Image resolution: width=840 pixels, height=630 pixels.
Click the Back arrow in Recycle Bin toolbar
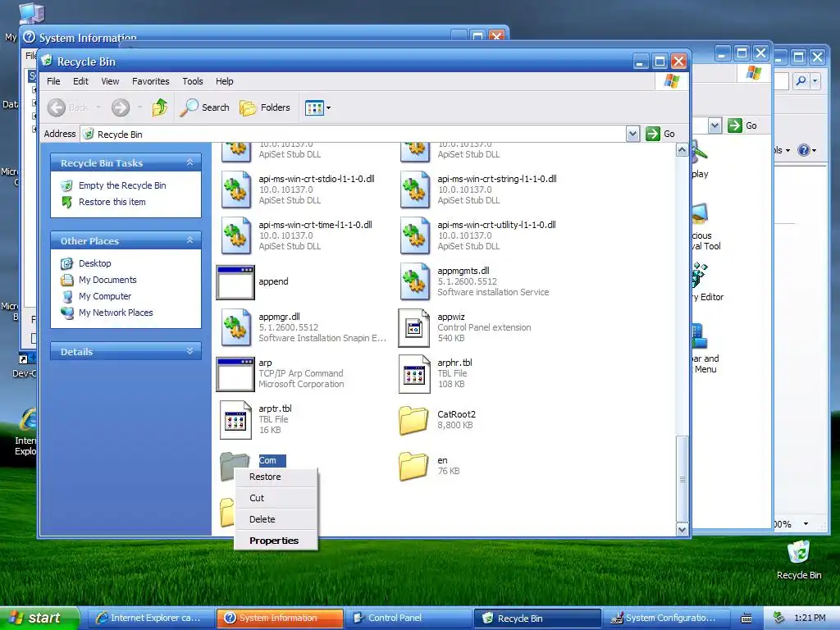pos(57,107)
